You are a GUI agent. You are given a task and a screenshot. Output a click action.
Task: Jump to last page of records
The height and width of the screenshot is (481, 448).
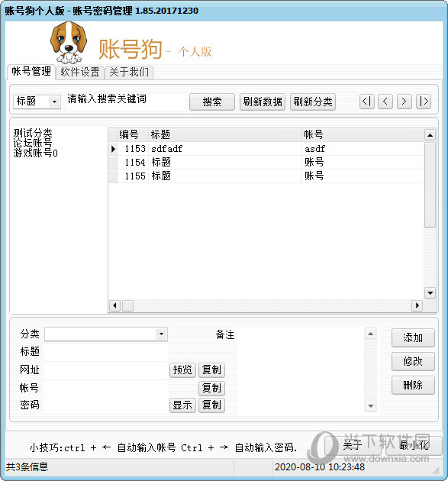pyautogui.click(x=424, y=102)
